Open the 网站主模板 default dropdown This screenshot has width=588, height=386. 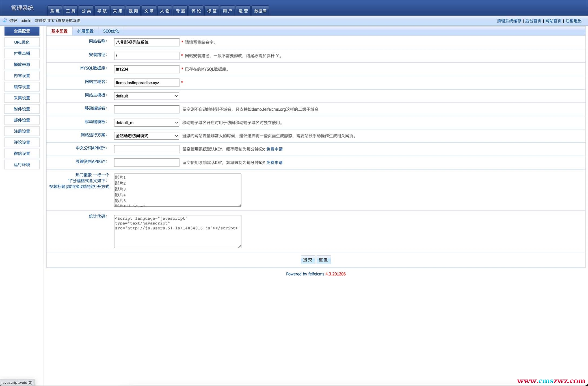pos(146,96)
